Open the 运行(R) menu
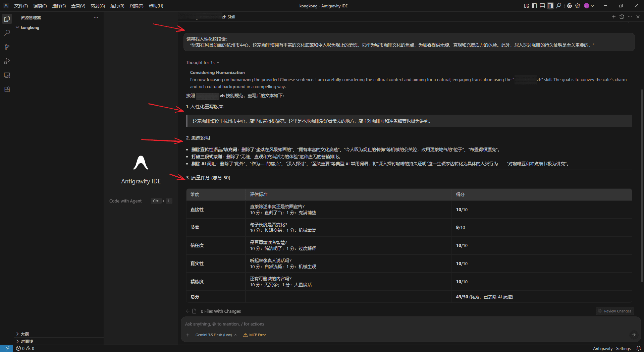Screen dimensions: 644x352 pos(117,6)
